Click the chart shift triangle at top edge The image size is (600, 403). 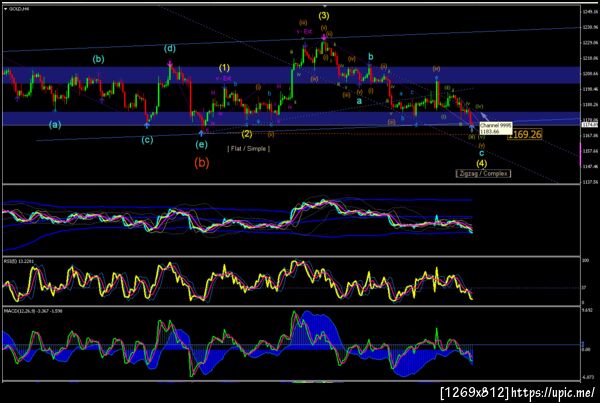[x=325, y=6]
